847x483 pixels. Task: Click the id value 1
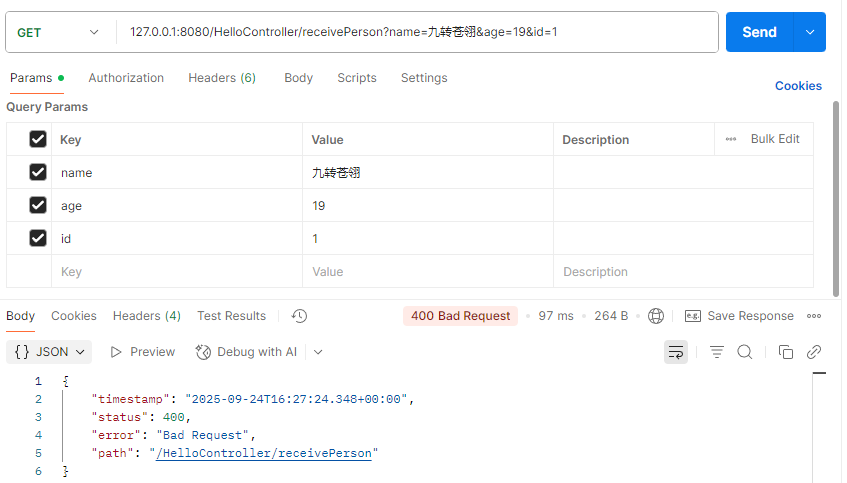tap(428, 238)
